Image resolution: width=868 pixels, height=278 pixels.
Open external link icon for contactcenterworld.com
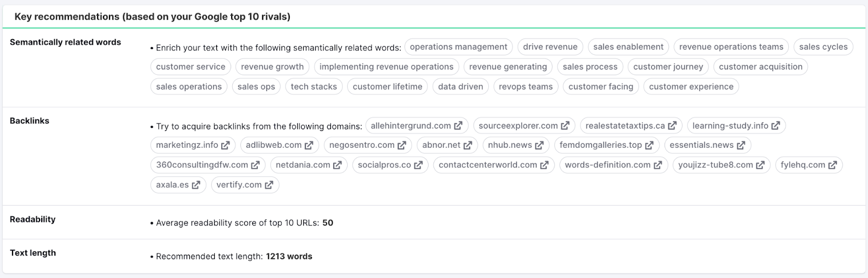point(544,165)
